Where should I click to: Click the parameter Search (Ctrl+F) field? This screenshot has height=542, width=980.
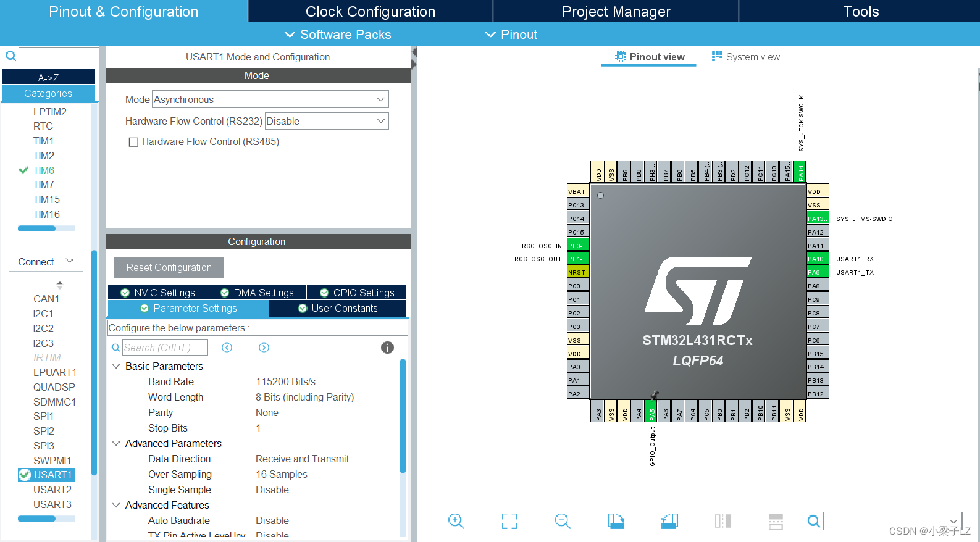pos(165,348)
